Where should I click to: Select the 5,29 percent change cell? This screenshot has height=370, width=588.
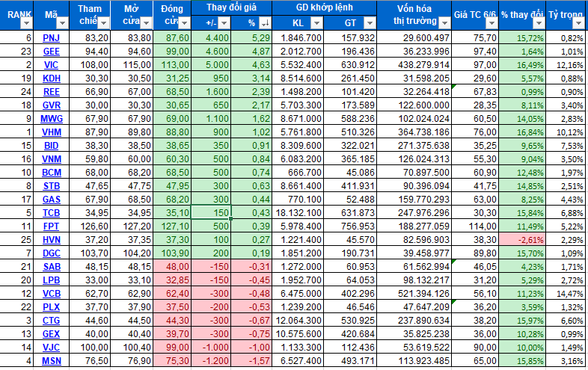point(251,37)
